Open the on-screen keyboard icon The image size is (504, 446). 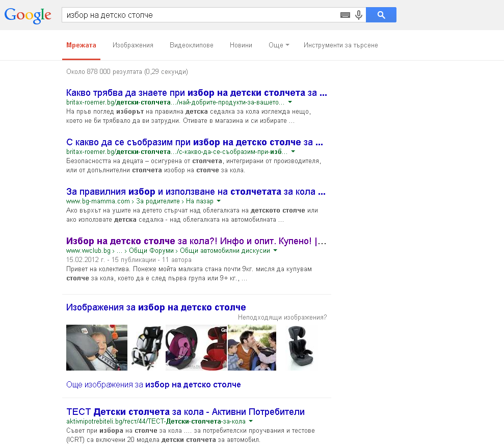pos(345,15)
